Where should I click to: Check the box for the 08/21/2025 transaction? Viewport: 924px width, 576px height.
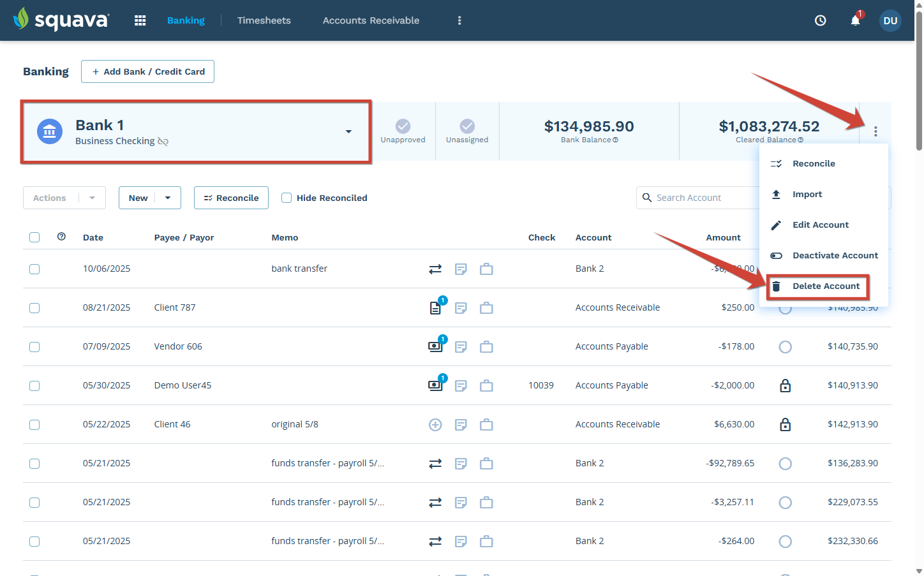[34, 308]
